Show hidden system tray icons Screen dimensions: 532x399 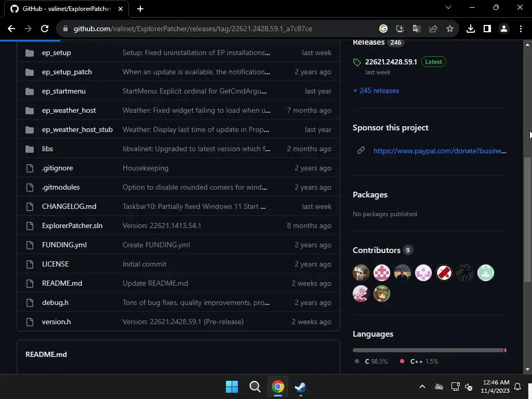tap(422, 387)
